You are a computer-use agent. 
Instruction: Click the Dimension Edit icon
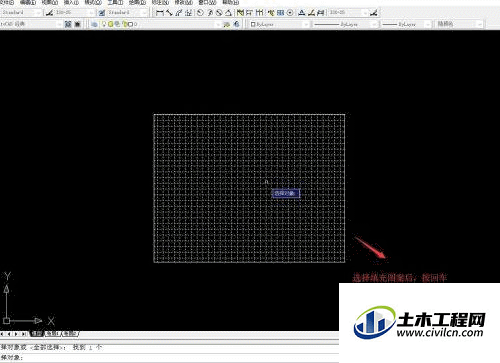coord(302,13)
